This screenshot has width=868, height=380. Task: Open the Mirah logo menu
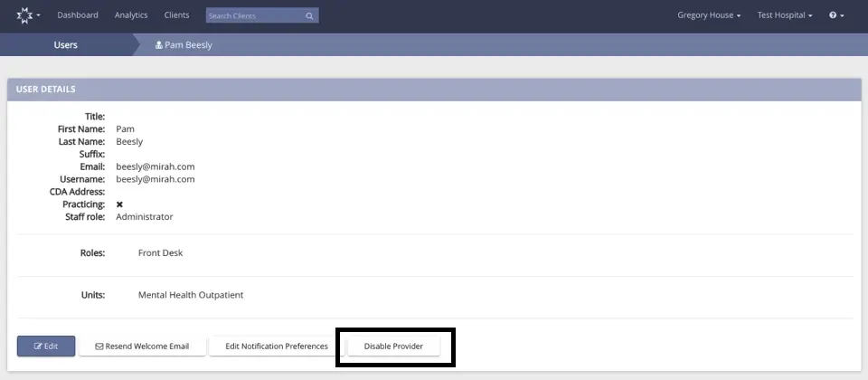(x=28, y=15)
